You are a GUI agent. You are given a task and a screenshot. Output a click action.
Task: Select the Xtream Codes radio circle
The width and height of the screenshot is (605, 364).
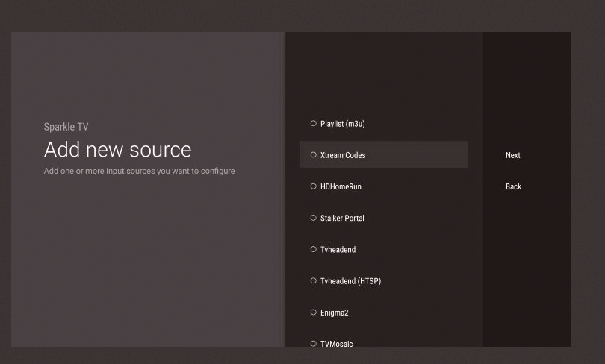[314, 155]
